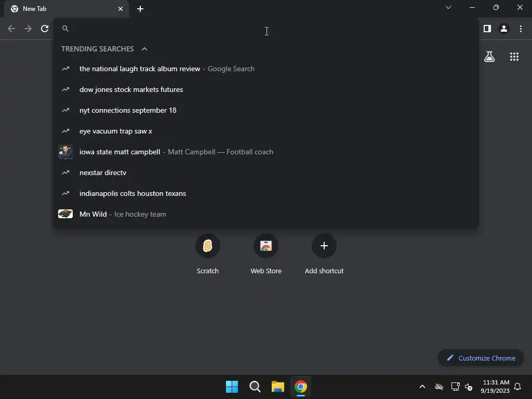Click the back navigation arrow

(11, 29)
